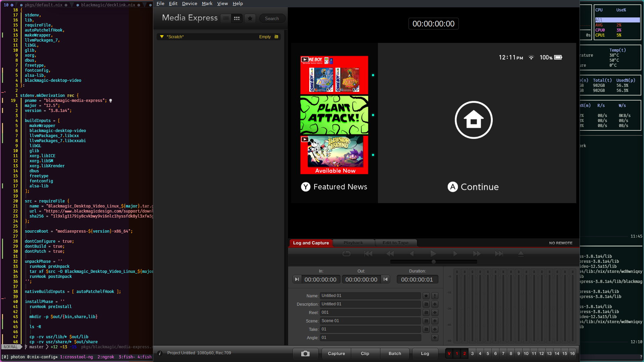Open the View menu
This screenshot has height=362, width=644.
click(222, 3)
